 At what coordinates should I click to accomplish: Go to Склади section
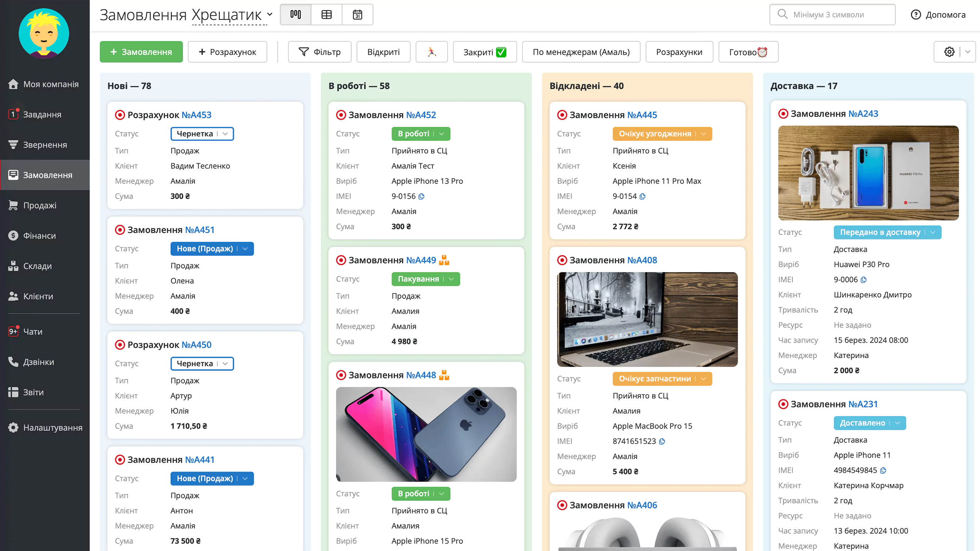click(x=45, y=266)
